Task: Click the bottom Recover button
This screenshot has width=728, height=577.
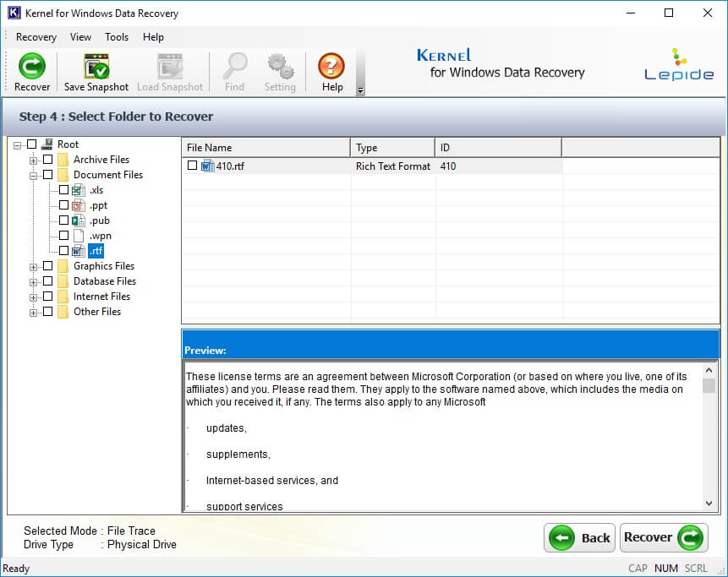Action: click(664, 537)
